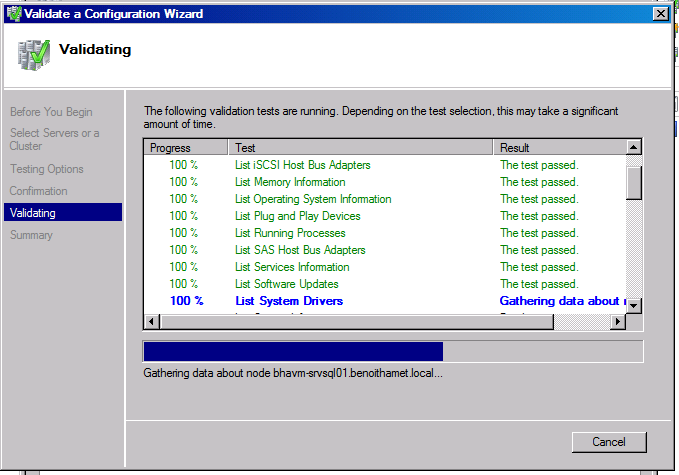Sort by the Test column header
Screen dimensions: 679x475
click(x=362, y=148)
